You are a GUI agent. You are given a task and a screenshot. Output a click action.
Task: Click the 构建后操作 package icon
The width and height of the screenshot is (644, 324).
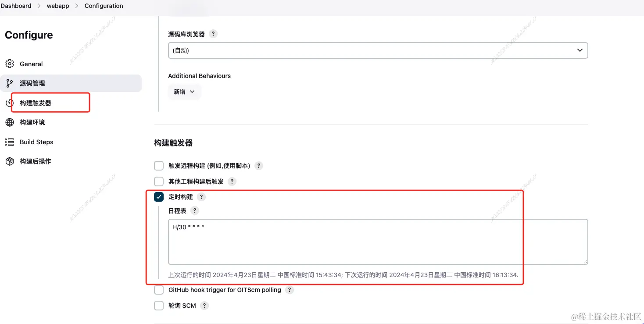pos(10,161)
